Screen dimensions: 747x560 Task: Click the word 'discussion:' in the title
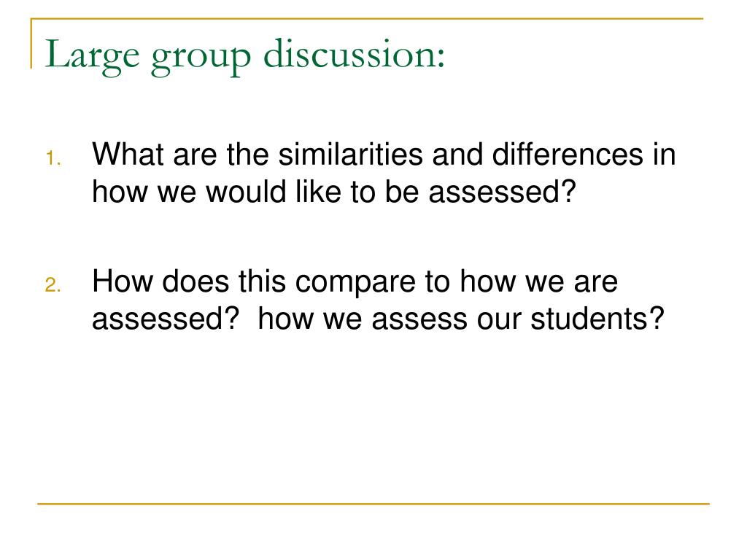pyautogui.click(x=354, y=53)
